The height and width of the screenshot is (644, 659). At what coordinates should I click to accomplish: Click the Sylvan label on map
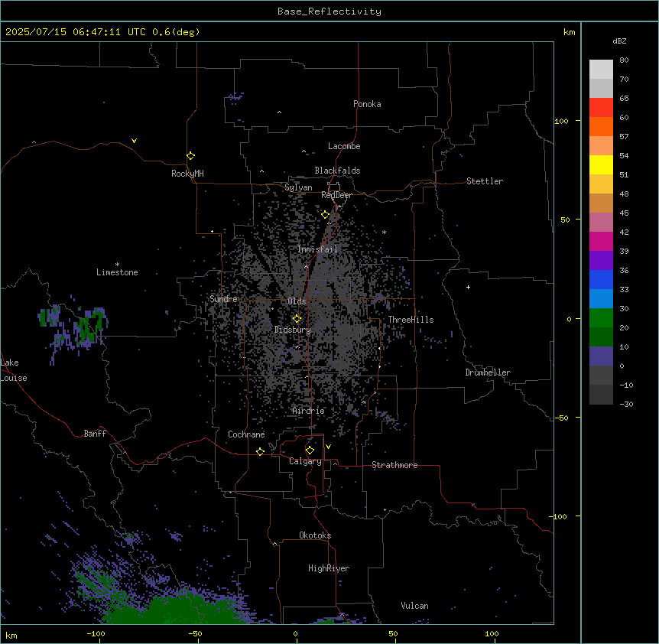point(298,187)
